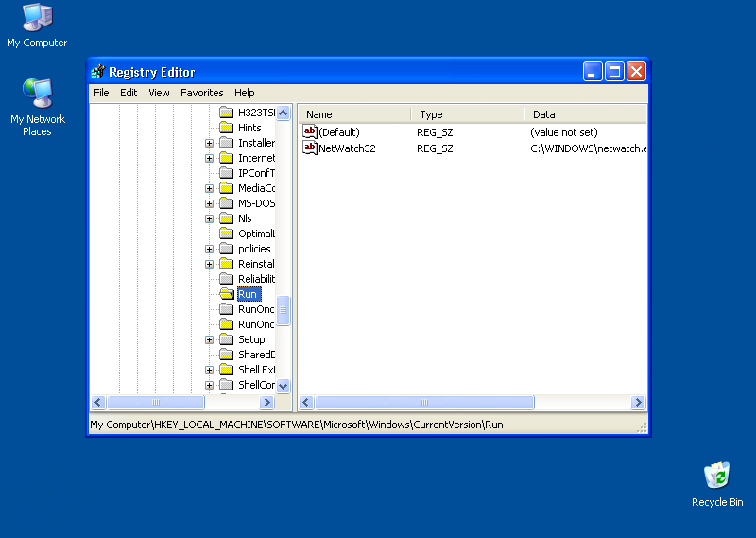
Task: Select the Run key label
Action: [248, 294]
